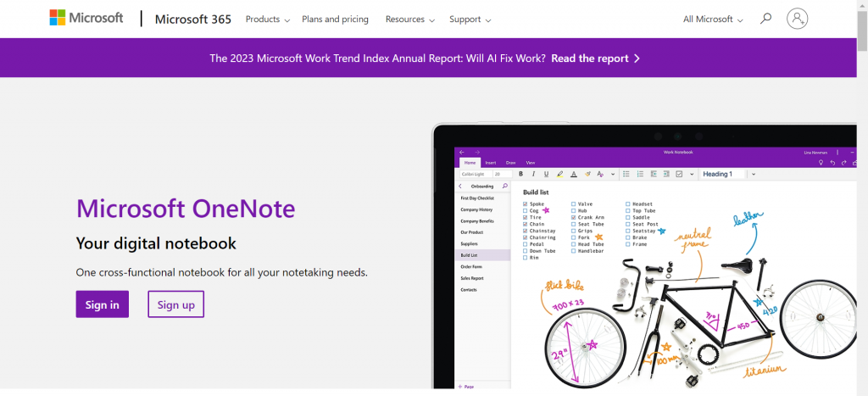Click the search icon beside Onboarding

pyautogui.click(x=505, y=186)
